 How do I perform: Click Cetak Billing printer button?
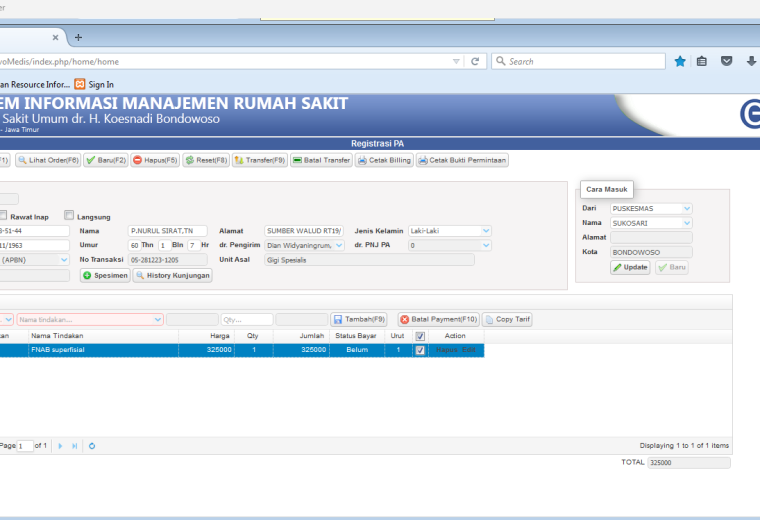pyautogui.click(x=384, y=160)
